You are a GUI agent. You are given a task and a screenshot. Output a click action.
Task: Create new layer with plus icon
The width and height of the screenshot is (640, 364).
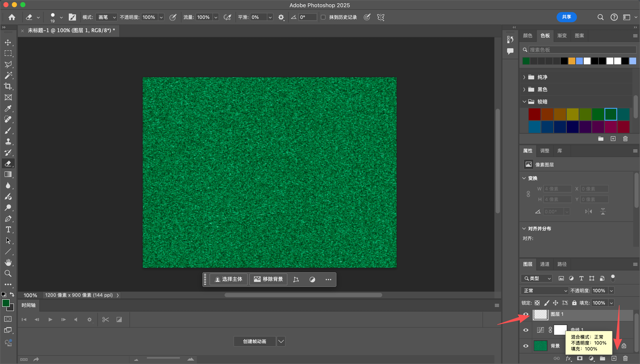click(614, 358)
